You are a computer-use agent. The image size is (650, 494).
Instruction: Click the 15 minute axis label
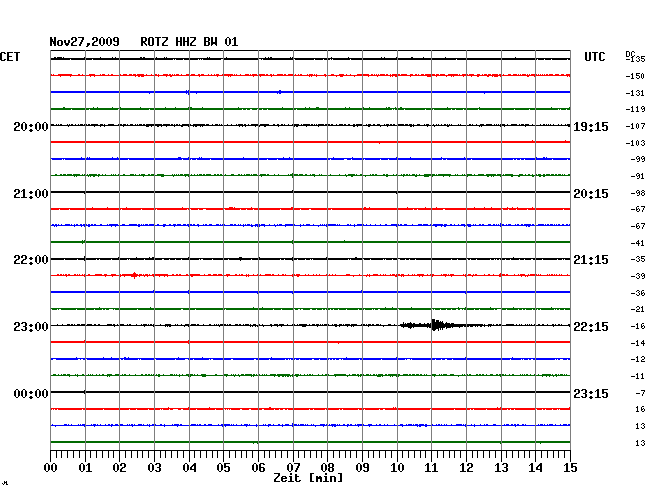[x=570, y=468]
